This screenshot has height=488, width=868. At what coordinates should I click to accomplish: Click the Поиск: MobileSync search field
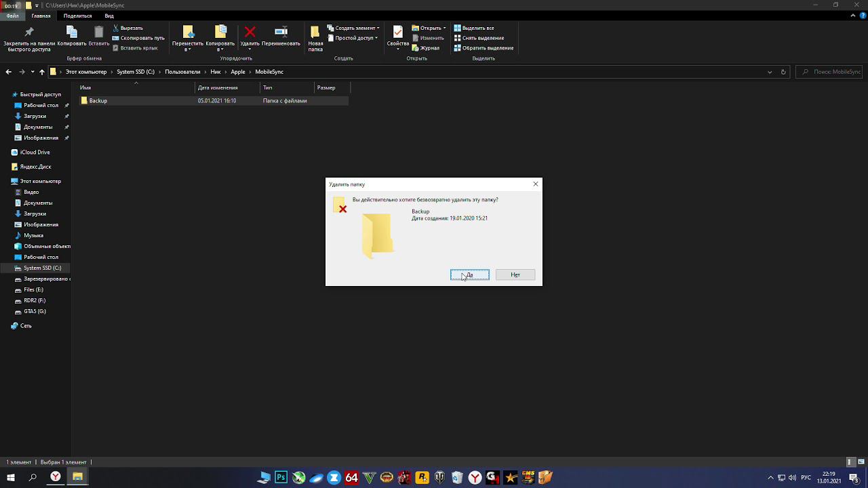pyautogui.click(x=829, y=72)
